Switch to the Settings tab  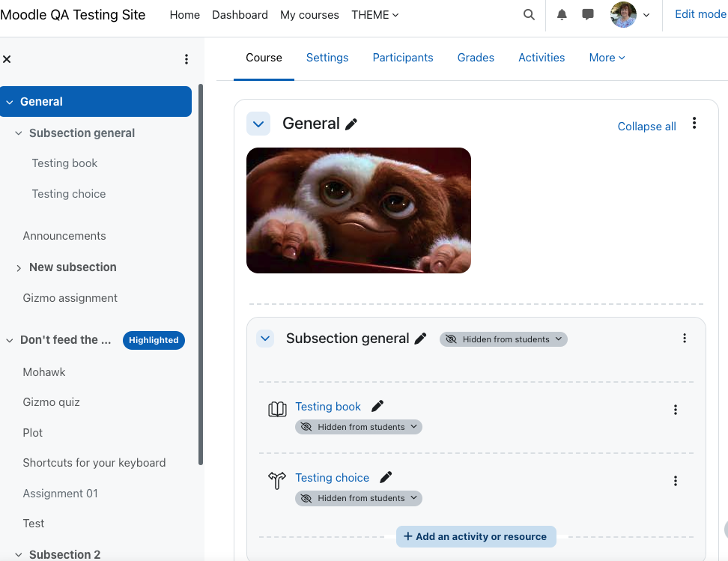(x=327, y=58)
